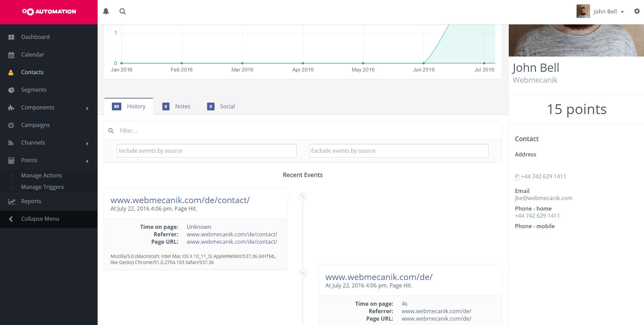The width and height of the screenshot is (644, 325).
Task: Open Dashboard from the sidebar
Action: (x=35, y=37)
